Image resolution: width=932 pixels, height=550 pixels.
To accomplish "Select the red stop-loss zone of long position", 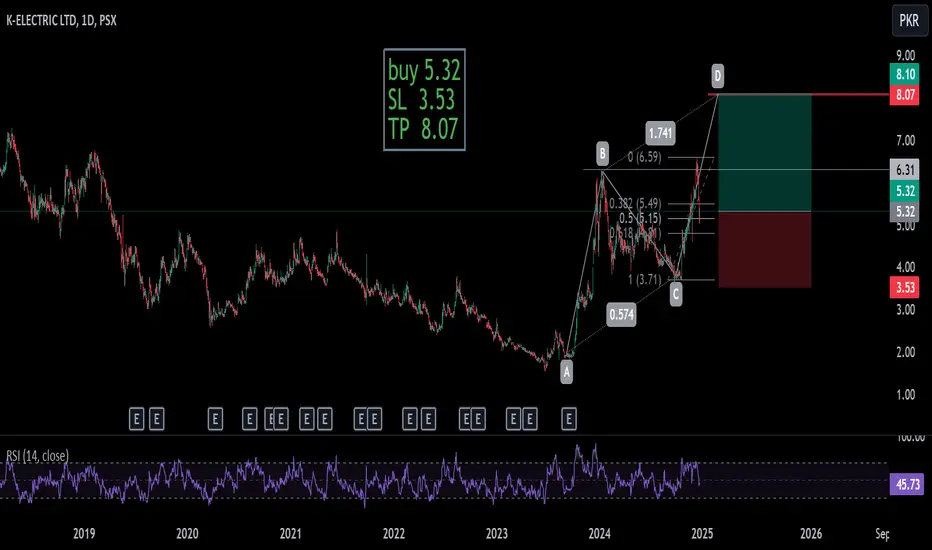I will (x=764, y=250).
